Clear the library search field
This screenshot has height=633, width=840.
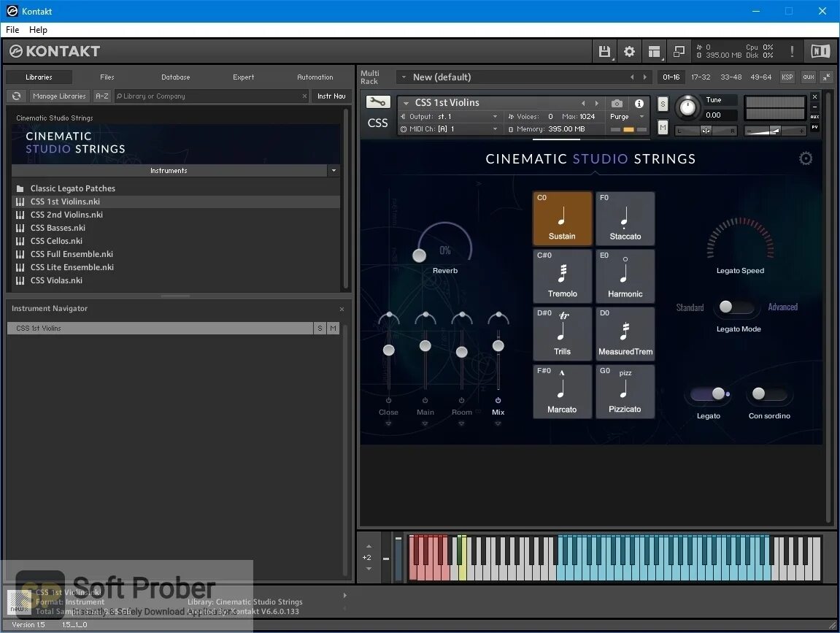tap(304, 96)
